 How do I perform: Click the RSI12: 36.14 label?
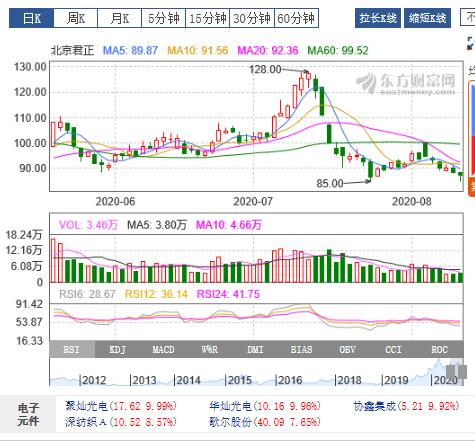coord(156,294)
